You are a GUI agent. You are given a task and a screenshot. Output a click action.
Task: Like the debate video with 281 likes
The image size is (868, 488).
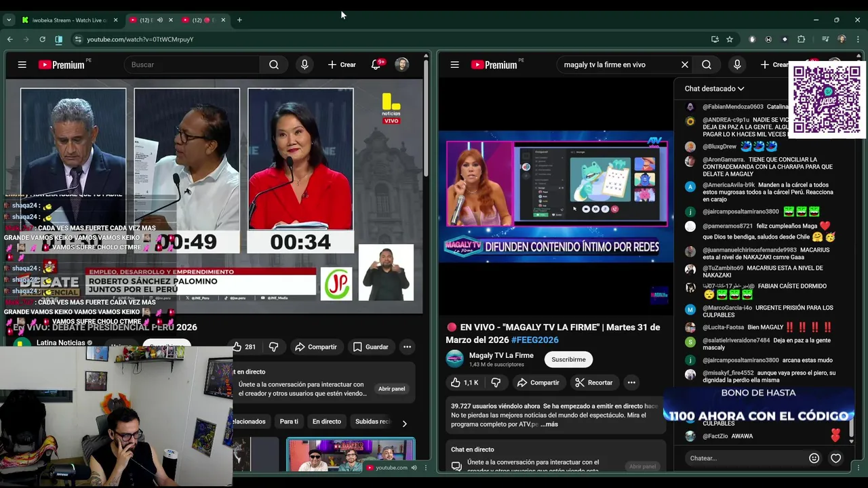click(x=244, y=347)
